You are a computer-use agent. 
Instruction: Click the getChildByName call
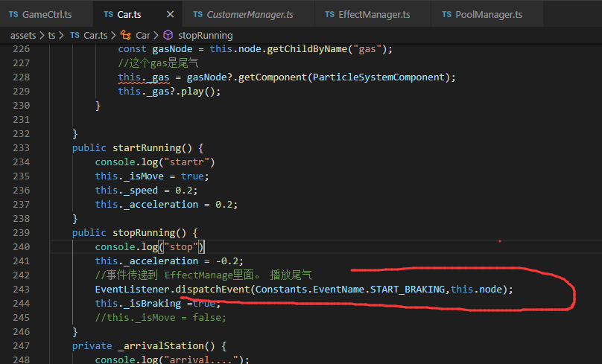click(x=307, y=48)
